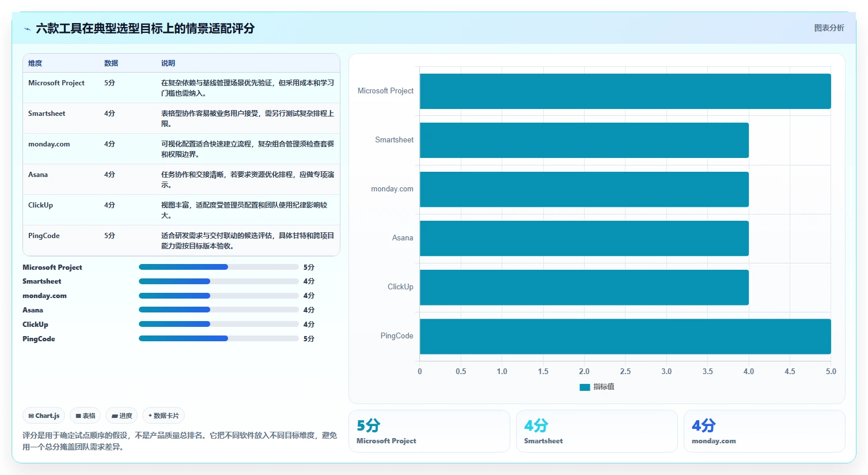Click the ClickUp progress bar
This screenshot has height=475, width=868.
click(219, 324)
